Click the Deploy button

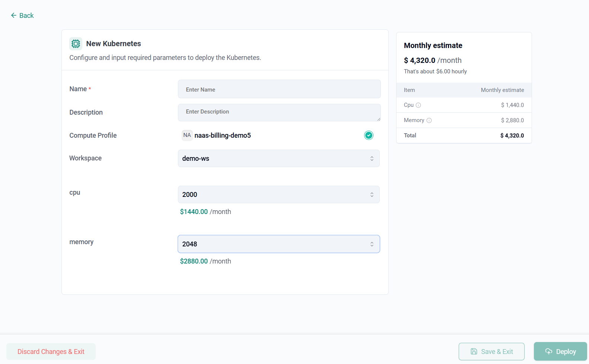[560, 351]
